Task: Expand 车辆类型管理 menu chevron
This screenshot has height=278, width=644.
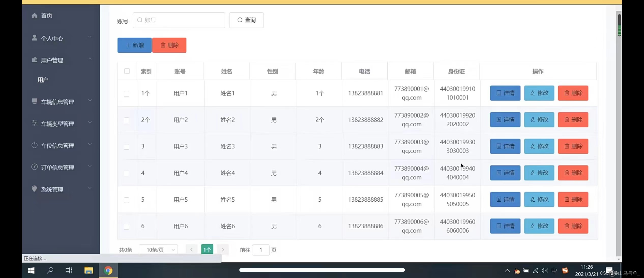Action: [90, 122]
